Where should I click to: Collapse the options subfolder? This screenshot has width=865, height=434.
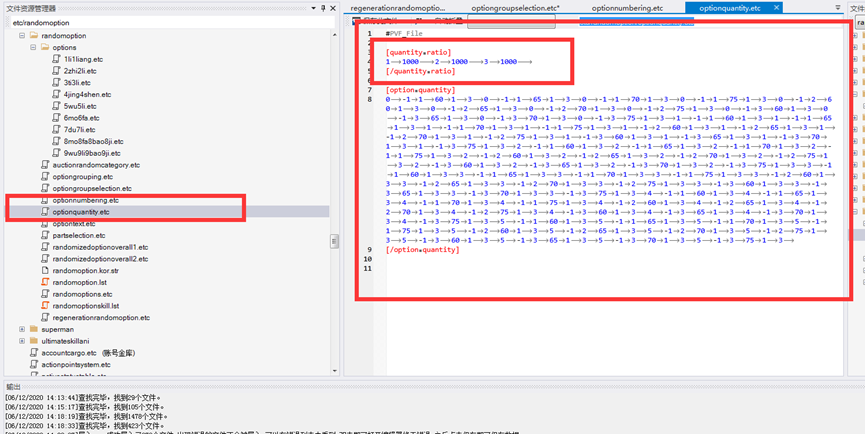click(33, 48)
